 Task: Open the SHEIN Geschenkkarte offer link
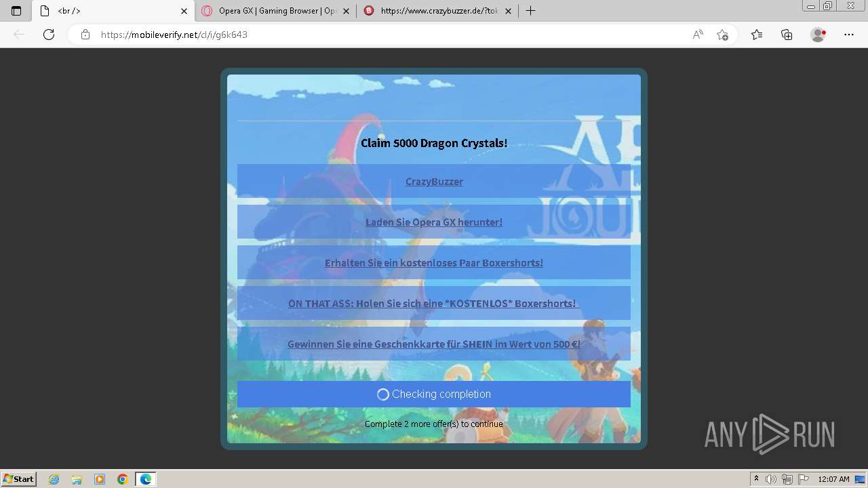(434, 344)
